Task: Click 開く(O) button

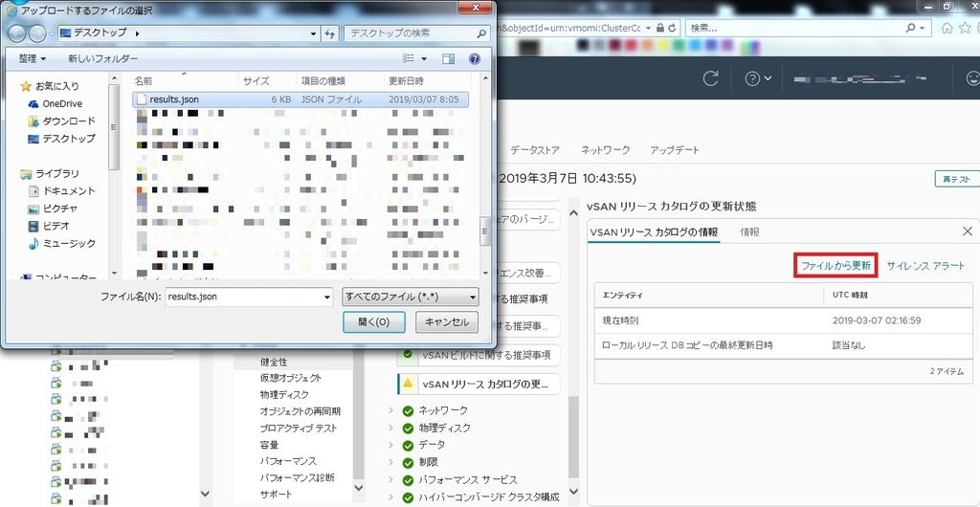Action: point(374,321)
